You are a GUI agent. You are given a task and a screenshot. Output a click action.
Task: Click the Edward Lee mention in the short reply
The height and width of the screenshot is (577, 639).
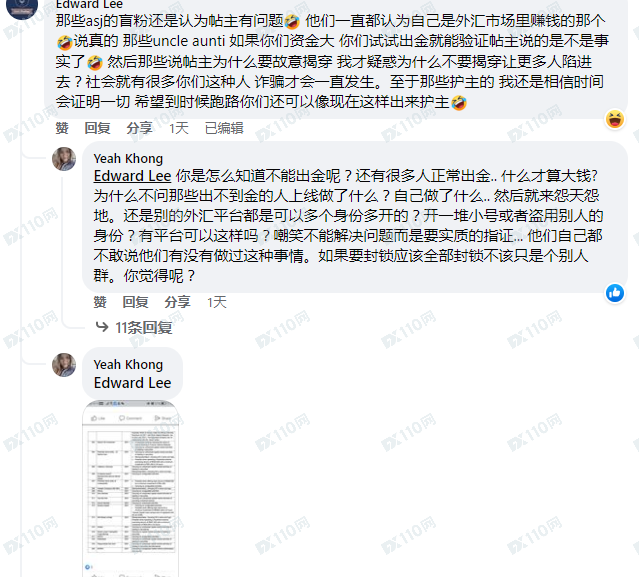tap(132, 383)
